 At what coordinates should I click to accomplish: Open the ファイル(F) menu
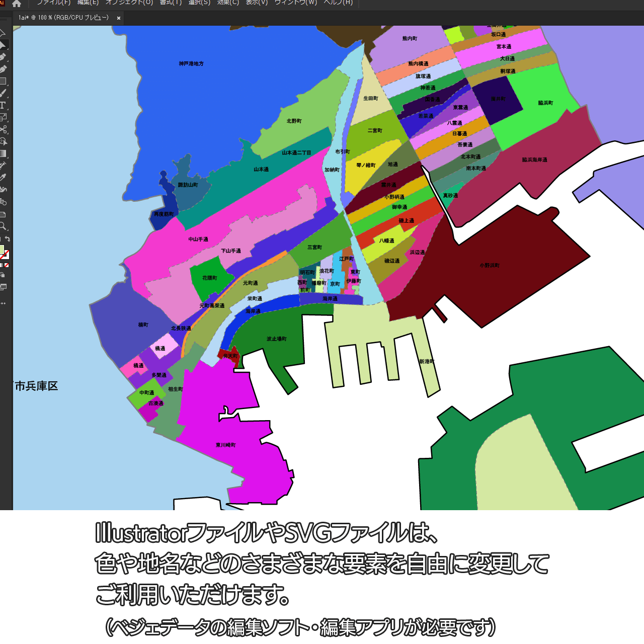[x=53, y=3]
